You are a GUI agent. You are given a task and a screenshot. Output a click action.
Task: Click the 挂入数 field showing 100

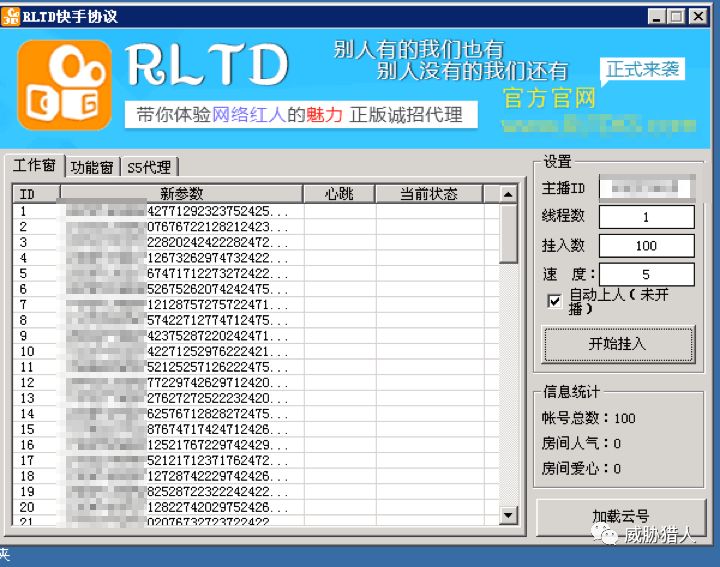click(x=647, y=246)
